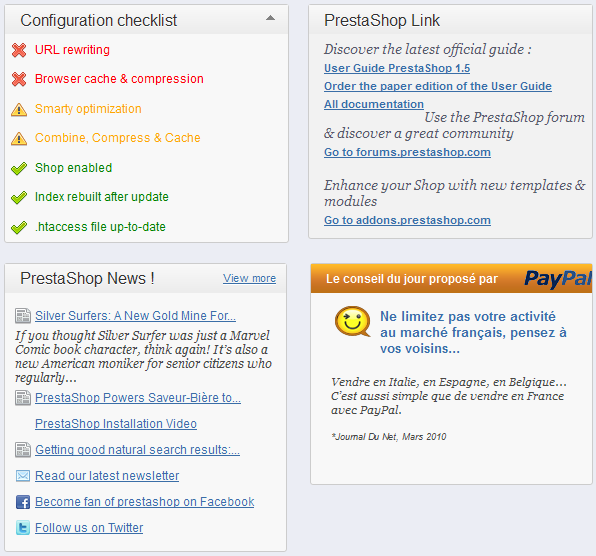Go to forums.prestashop.com

point(407,152)
